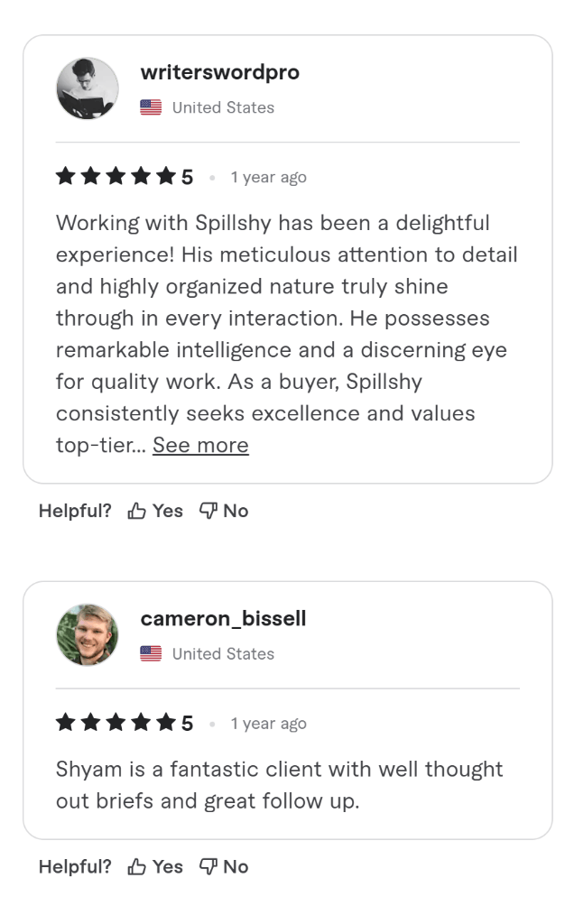
Task: Click the 1 year ago timestamp on first review
Action: click(x=268, y=177)
